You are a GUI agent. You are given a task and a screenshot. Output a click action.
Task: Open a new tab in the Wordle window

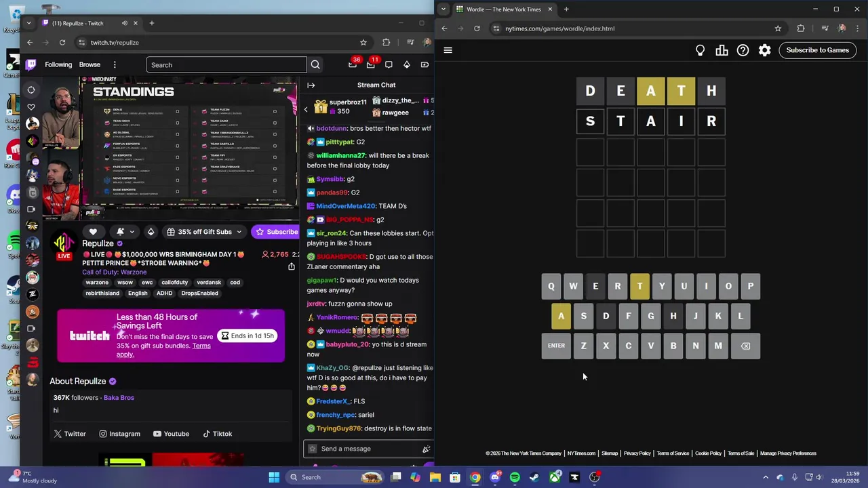click(x=566, y=9)
